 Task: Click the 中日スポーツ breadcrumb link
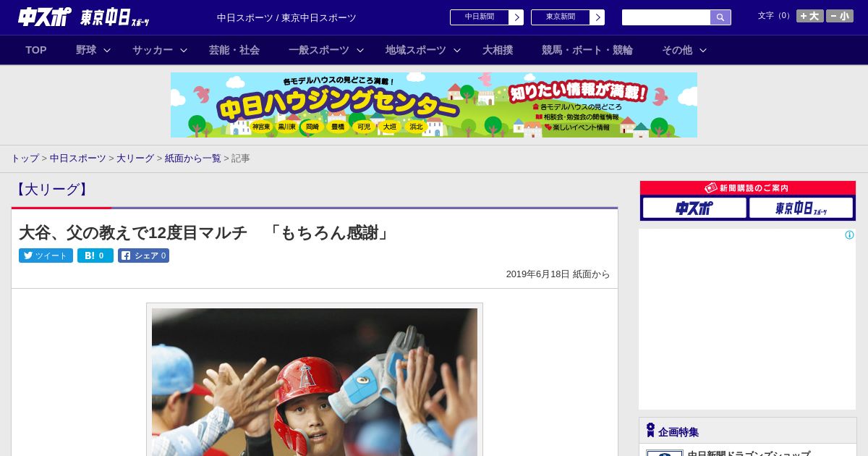click(x=78, y=159)
